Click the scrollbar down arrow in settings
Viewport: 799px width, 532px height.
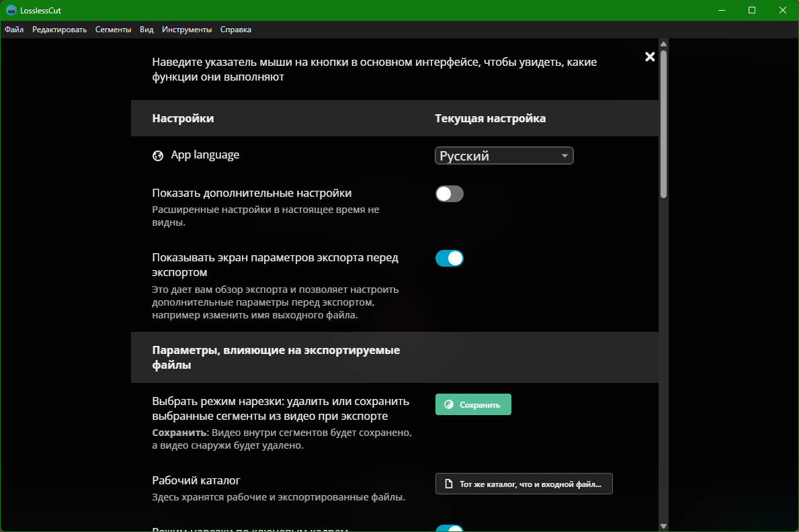click(663, 526)
